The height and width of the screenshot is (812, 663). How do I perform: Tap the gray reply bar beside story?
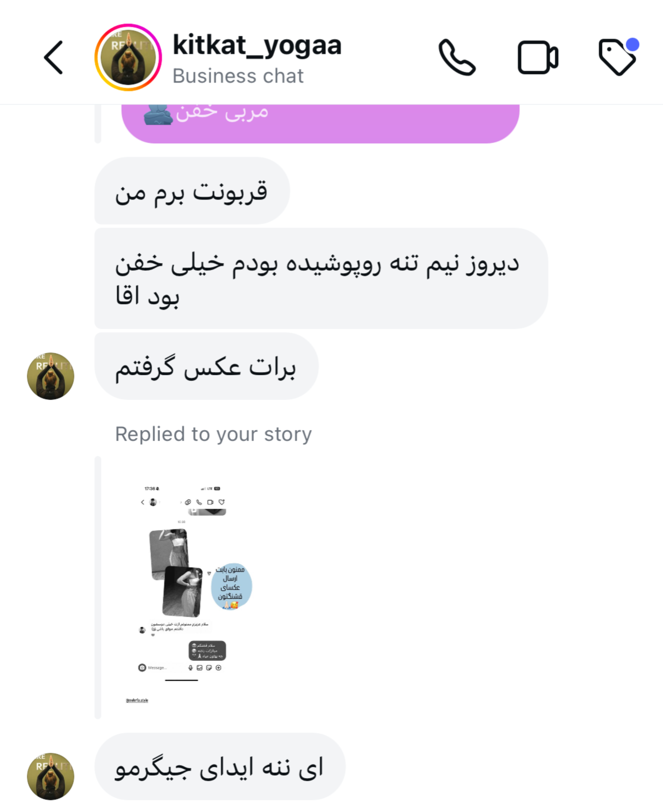click(98, 588)
